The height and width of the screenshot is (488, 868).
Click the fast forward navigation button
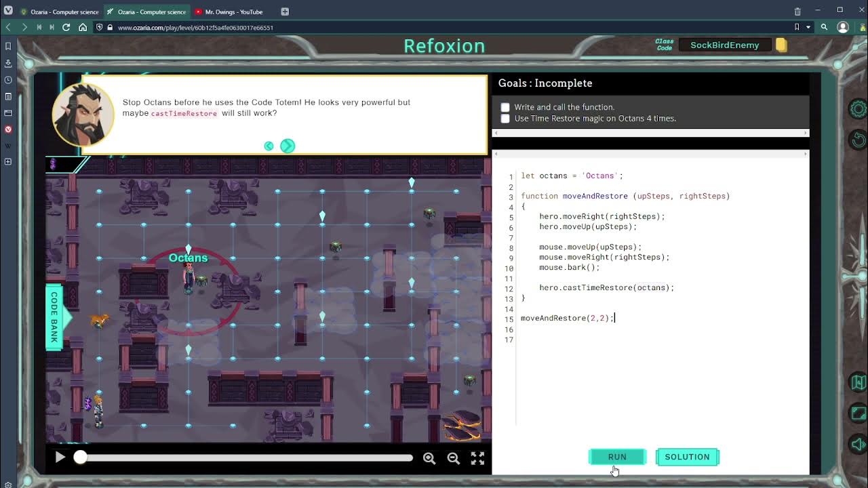pos(52,27)
